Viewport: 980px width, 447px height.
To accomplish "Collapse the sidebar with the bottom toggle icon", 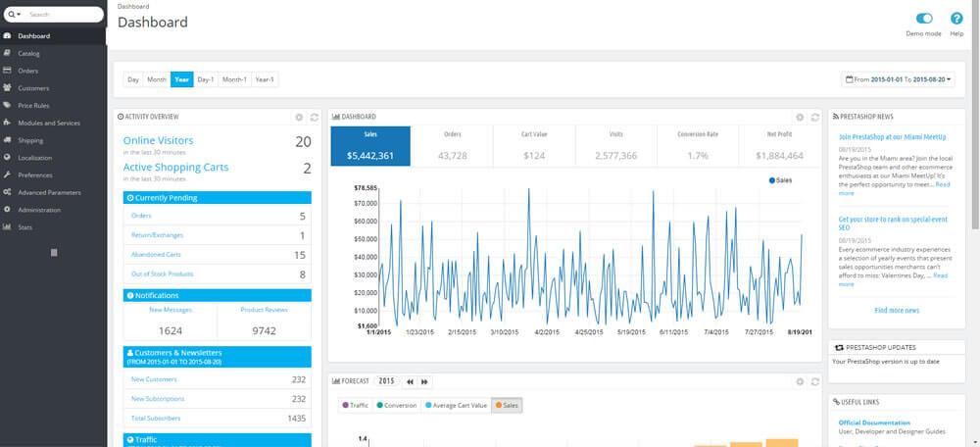I will pos(54,253).
